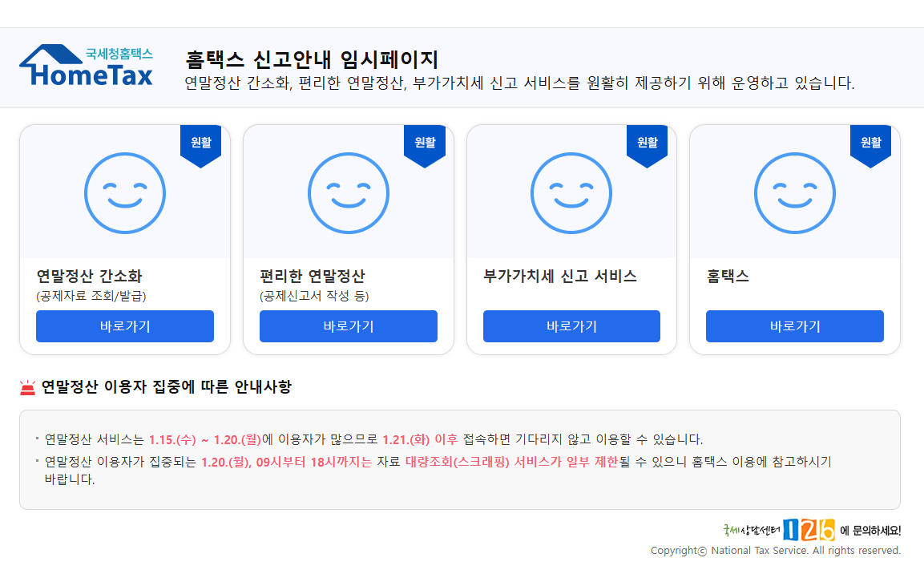
Task: Click the 편리한 연말정산 card title
Action: pyautogui.click(x=313, y=276)
